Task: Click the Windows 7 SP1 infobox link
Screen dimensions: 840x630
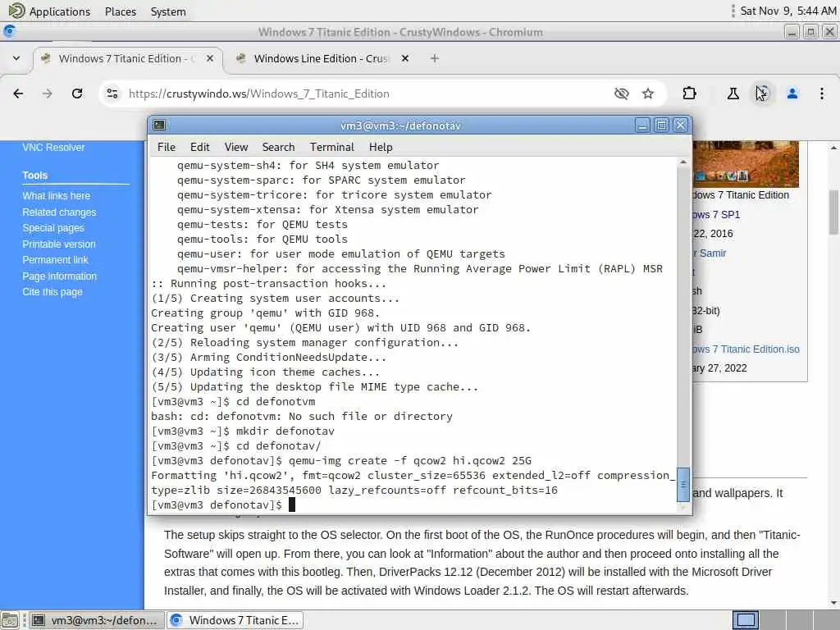Action: click(x=716, y=215)
